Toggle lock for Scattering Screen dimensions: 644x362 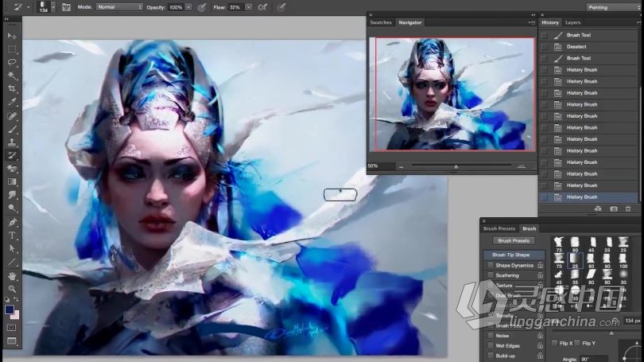(x=540, y=275)
